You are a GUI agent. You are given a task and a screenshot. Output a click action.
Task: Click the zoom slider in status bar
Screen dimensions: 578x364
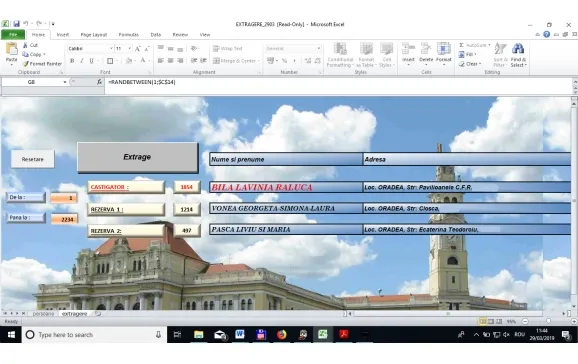(x=549, y=322)
